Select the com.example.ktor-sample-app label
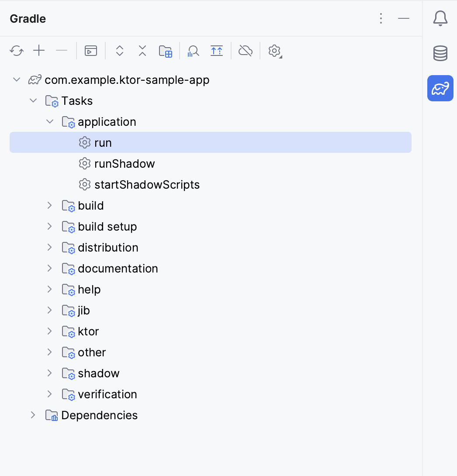This screenshot has width=457, height=476. [x=127, y=80]
